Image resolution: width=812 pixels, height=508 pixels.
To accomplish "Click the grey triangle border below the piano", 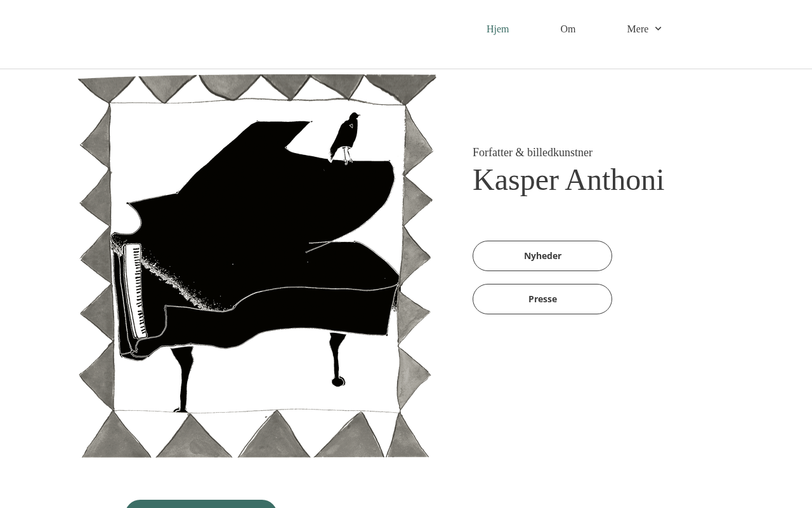I will pyautogui.click(x=256, y=434).
